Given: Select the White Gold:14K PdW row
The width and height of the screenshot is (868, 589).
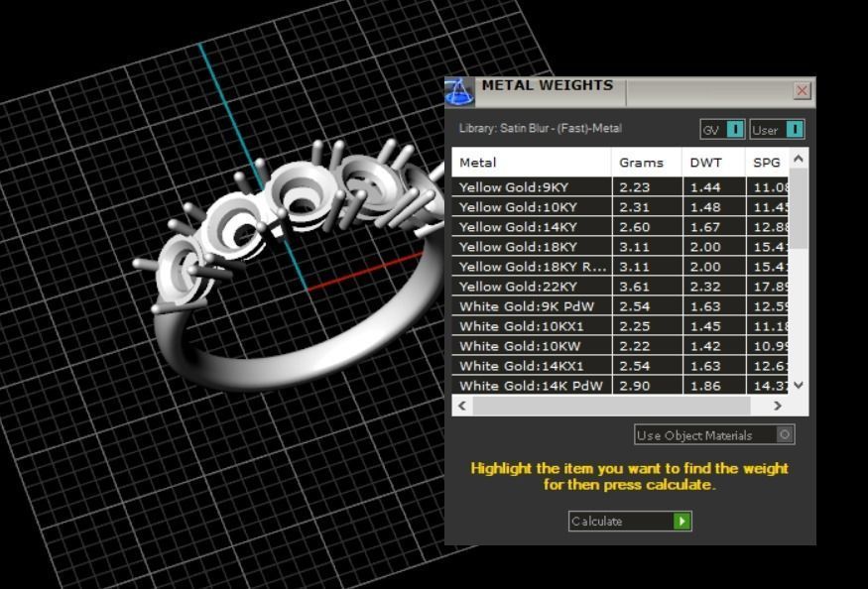Looking at the screenshot, I should (620, 386).
